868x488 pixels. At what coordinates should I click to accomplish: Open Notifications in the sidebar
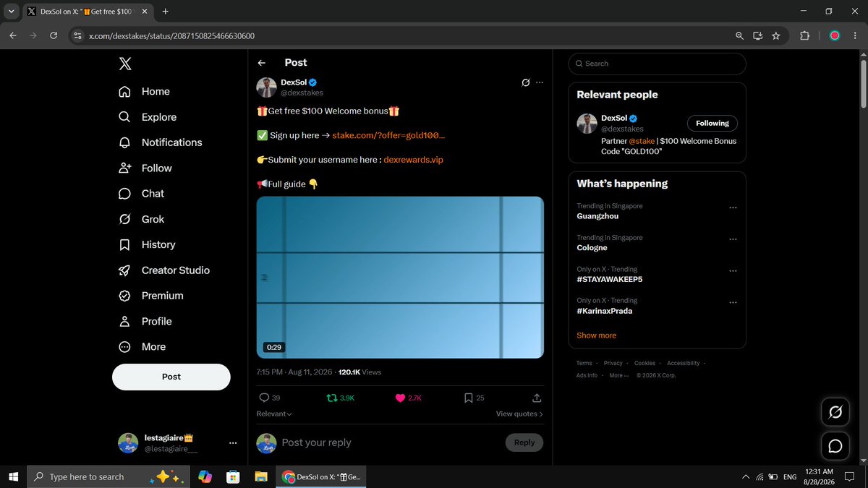[x=161, y=142]
